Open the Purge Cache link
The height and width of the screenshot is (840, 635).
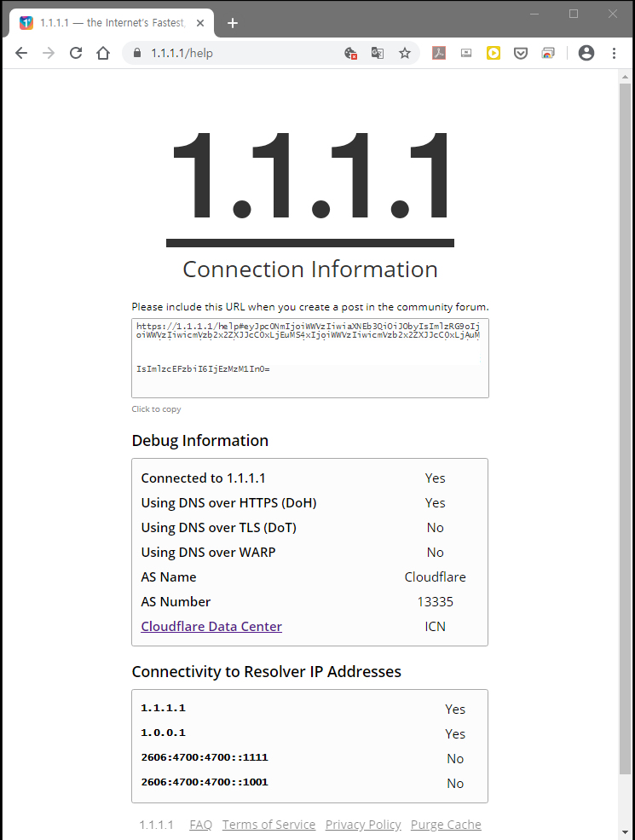(x=446, y=825)
